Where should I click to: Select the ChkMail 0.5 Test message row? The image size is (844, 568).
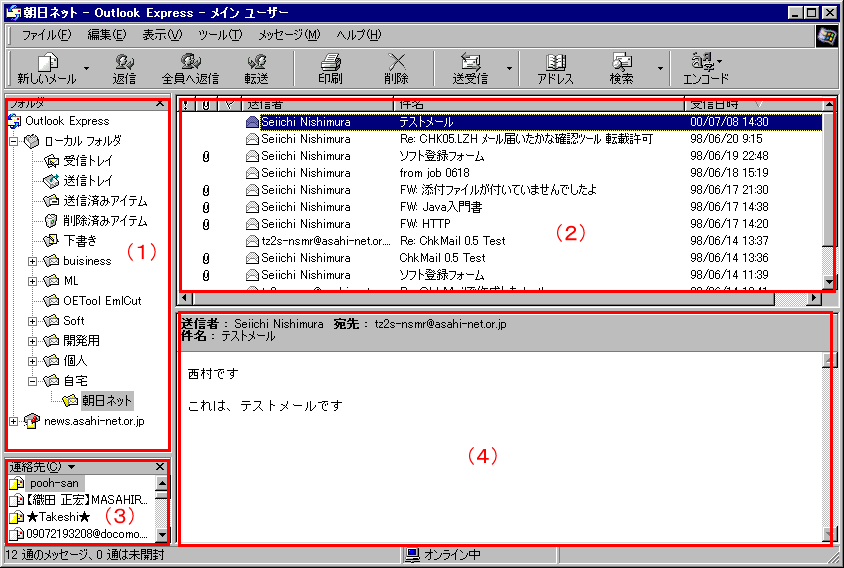coord(442,257)
